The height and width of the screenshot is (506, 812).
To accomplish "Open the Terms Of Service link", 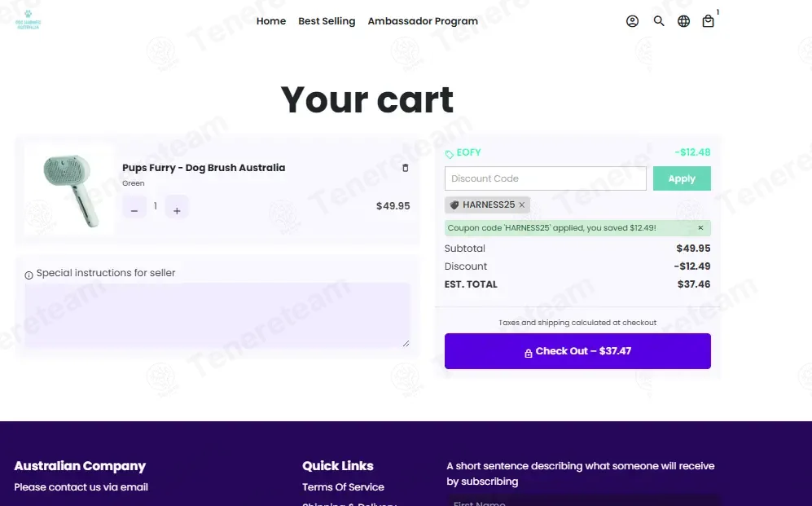I will 343,486.
